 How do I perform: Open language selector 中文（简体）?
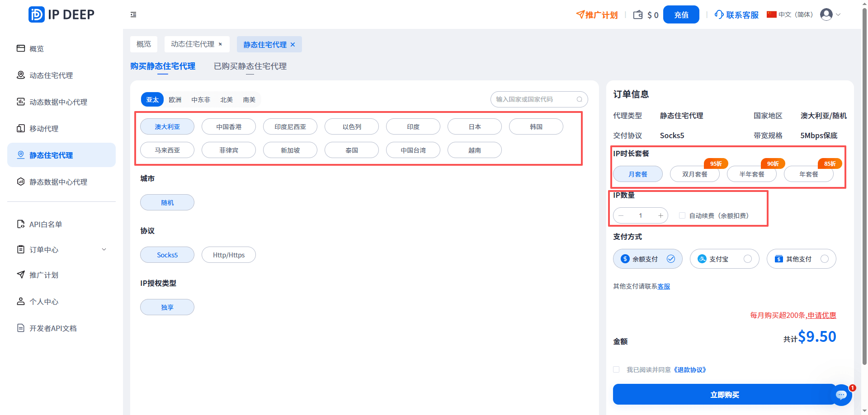(790, 15)
